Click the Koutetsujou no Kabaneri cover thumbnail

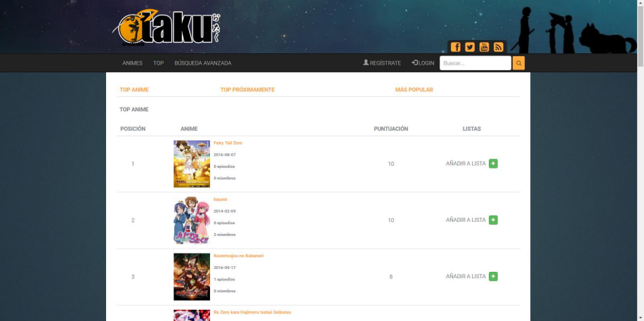(192, 277)
